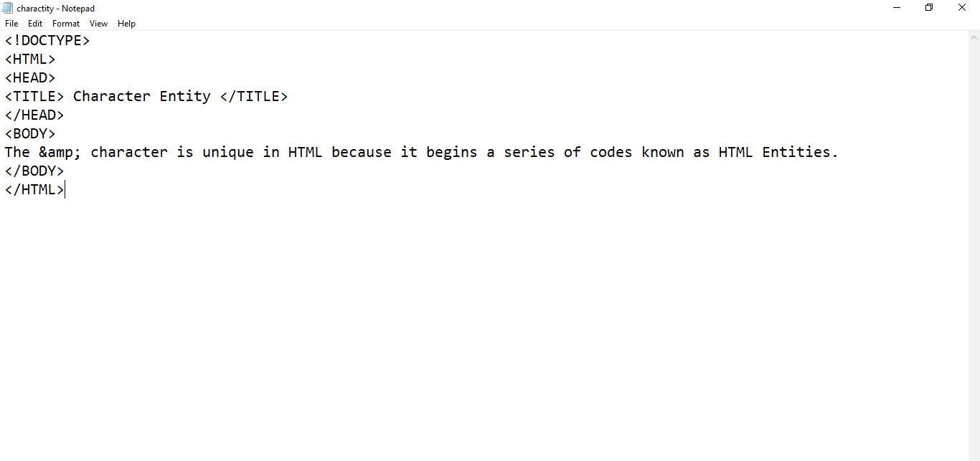Click the vertical scrollbar track
980x461 pixels.
[x=974, y=245]
